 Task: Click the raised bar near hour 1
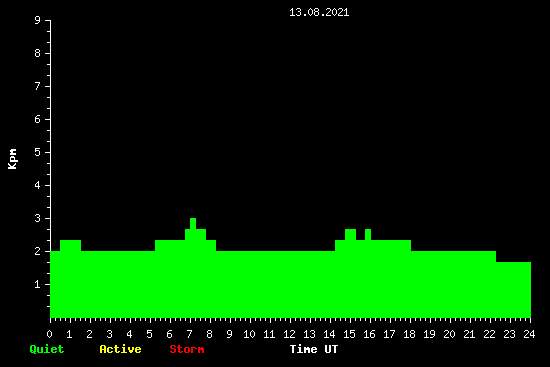coord(71,279)
